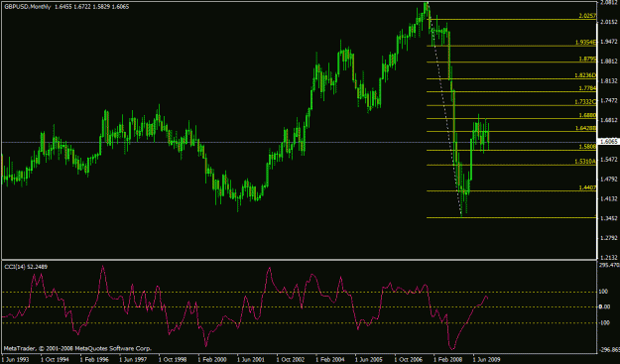Click the 295.470 CCI scale maximum

[x=609, y=265]
